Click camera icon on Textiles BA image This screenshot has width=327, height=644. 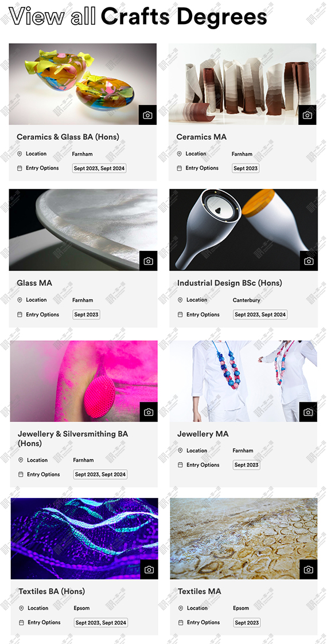149,570
